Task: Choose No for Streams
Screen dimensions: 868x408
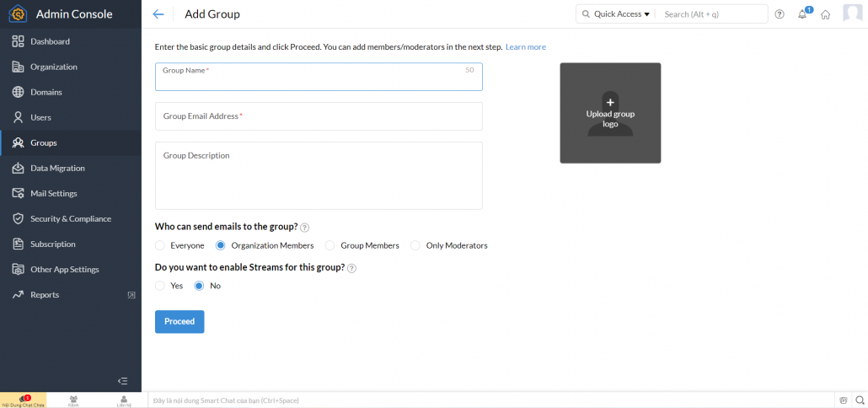Action: pyautogui.click(x=199, y=286)
